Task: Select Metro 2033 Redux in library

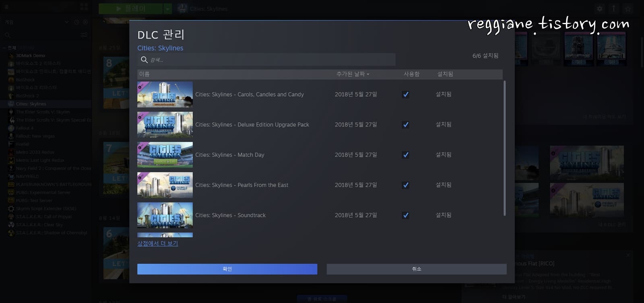Action: 35,152
